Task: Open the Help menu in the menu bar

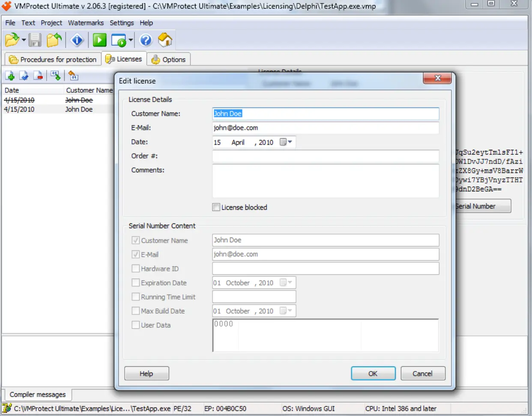Action: coord(146,23)
